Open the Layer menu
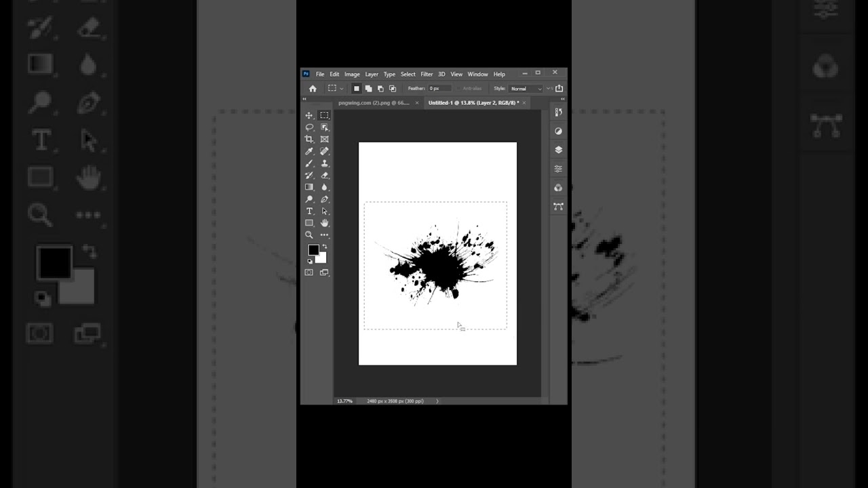The height and width of the screenshot is (488, 868). click(x=372, y=74)
